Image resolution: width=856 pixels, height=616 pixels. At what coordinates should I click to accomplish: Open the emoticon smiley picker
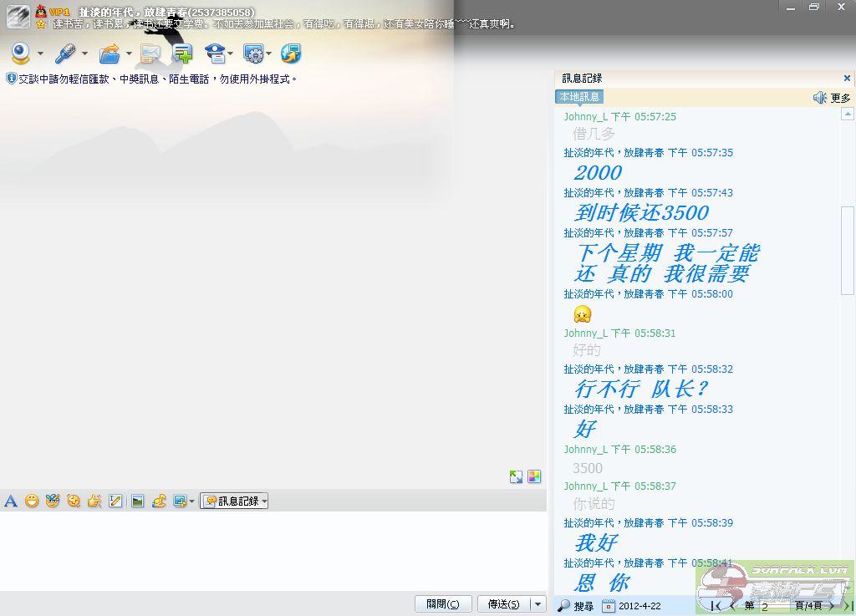32,501
